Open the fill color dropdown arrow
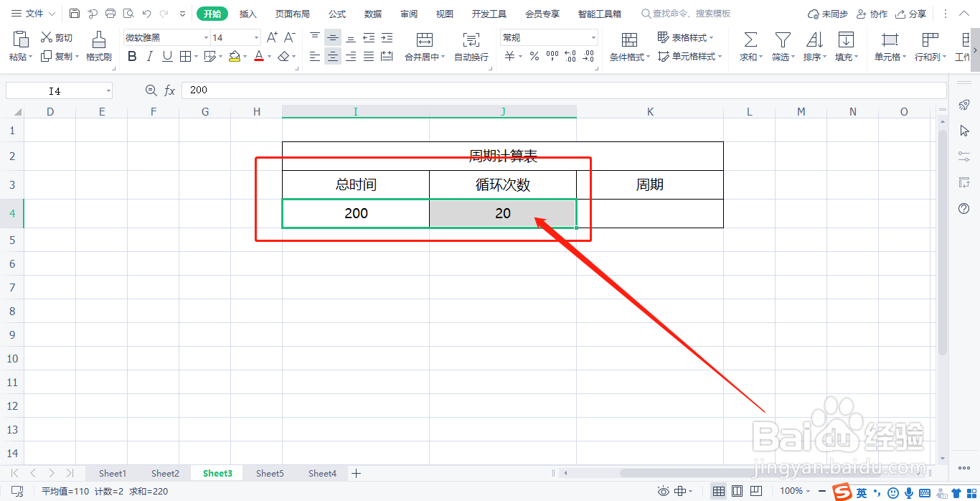Image resolution: width=980 pixels, height=501 pixels. [x=243, y=56]
